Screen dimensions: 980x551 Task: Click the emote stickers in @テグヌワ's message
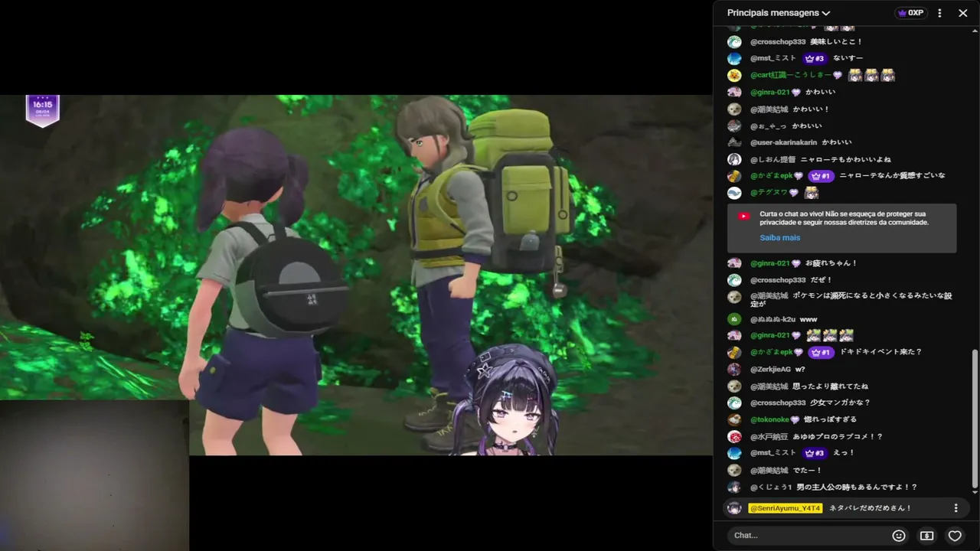click(x=812, y=193)
